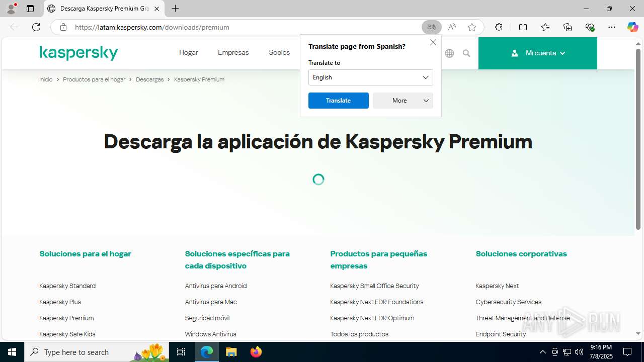Click the blue Translate button
The width and height of the screenshot is (644, 362).
click(x=338, y=101)
